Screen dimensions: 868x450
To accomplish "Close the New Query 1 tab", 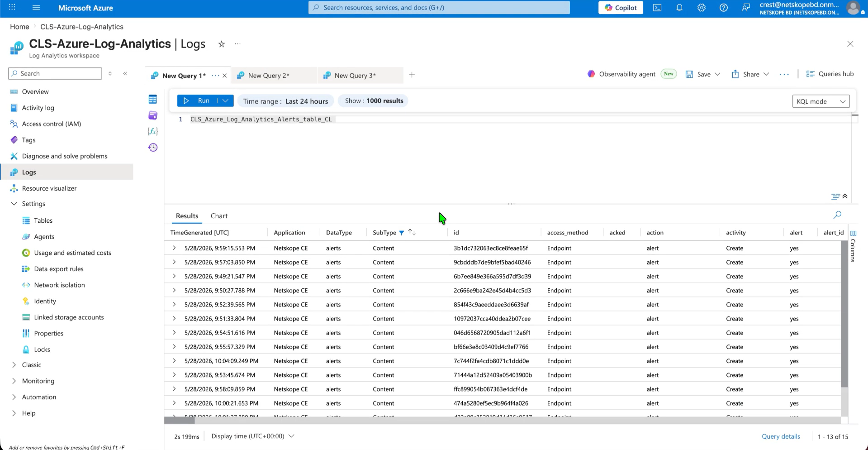I will (225, 76).
